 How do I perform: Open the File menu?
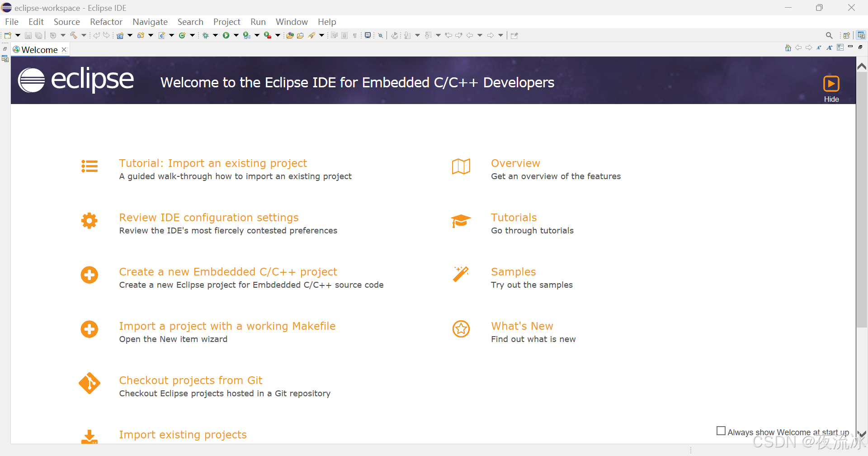(12, 22)
